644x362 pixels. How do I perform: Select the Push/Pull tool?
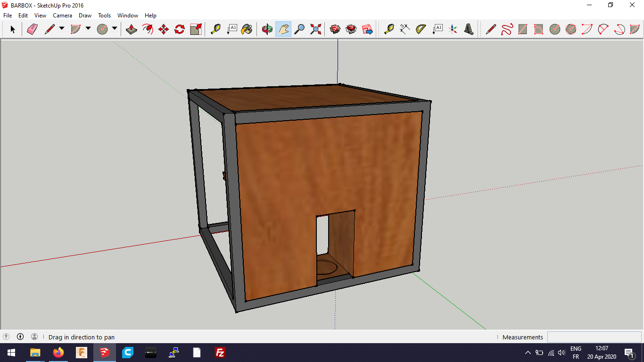pos(132,29)
